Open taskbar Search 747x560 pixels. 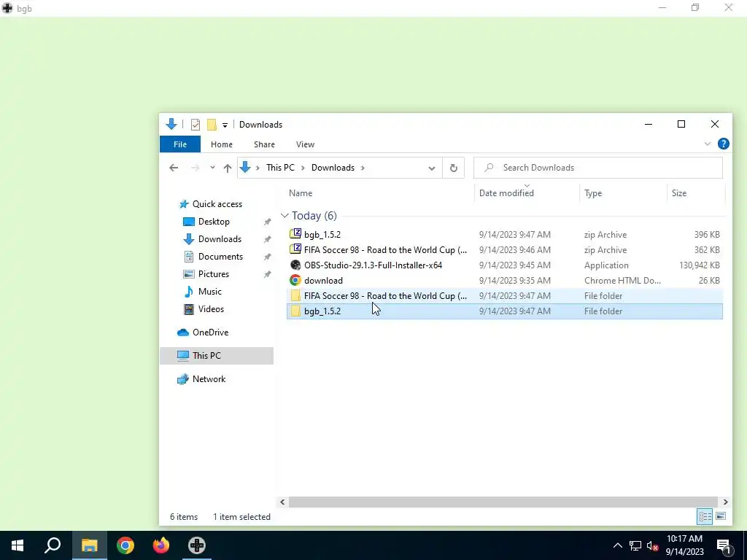53,545
